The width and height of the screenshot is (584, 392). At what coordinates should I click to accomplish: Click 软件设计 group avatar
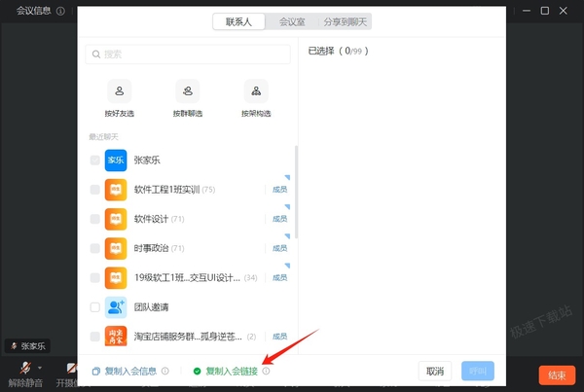click(116, 219)
